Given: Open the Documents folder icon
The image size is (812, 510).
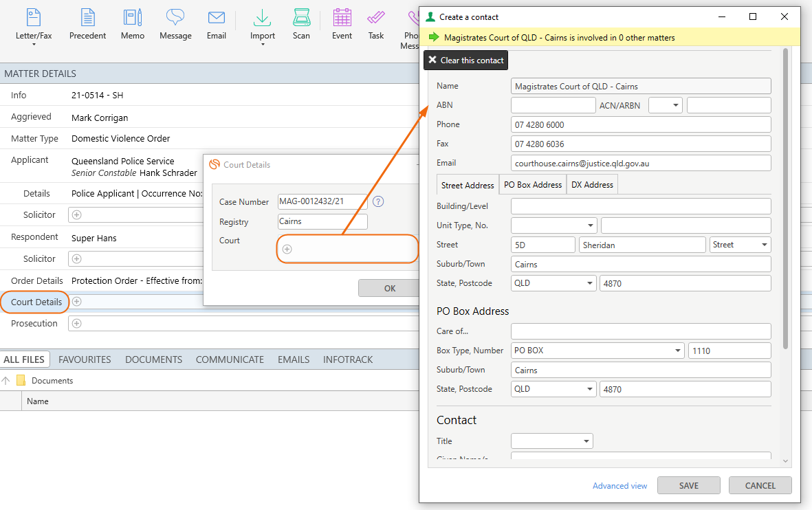Looking at the screenshot, I should [x=21, y=381].
